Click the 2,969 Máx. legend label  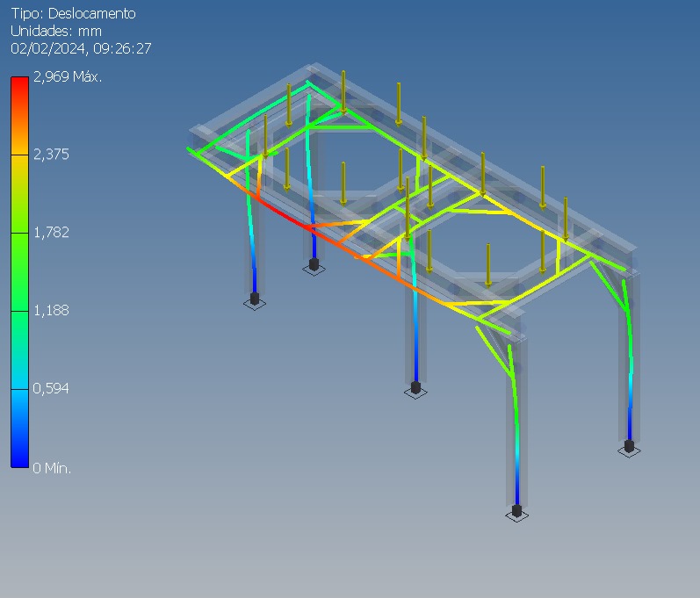coord(68,77)
